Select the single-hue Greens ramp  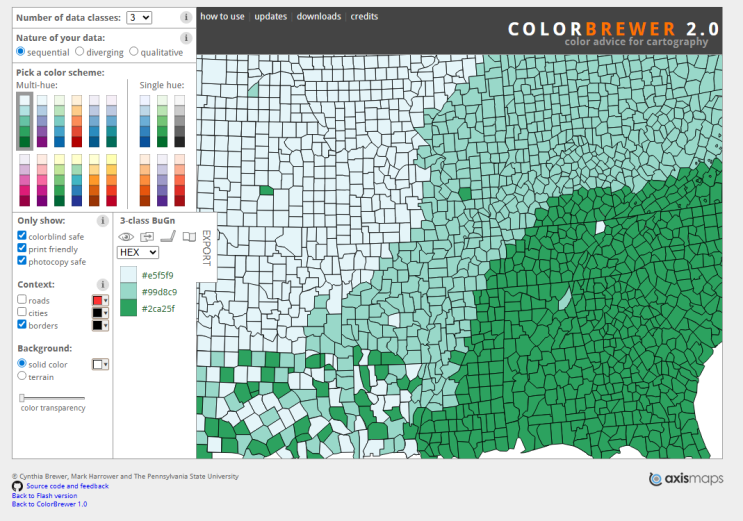tap(162, 121)
